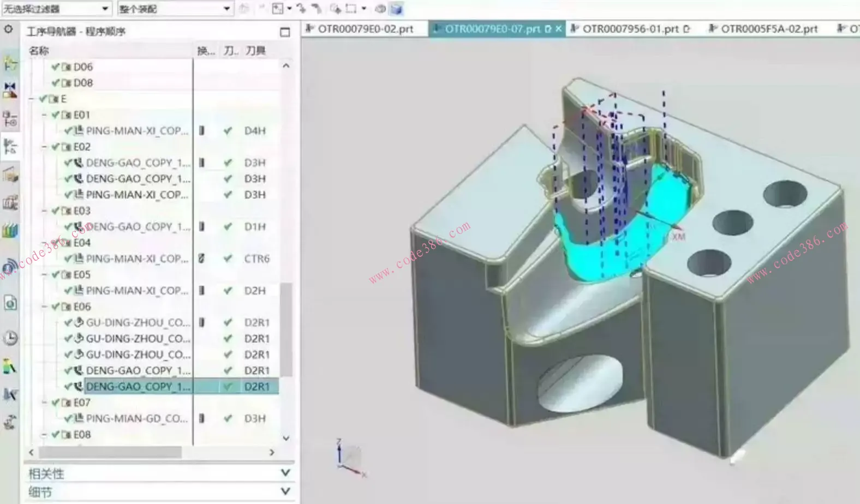Select the PING-MIAN-GD_CO operation under E07
Screen dimensions: 860x504
pos(136,418)
